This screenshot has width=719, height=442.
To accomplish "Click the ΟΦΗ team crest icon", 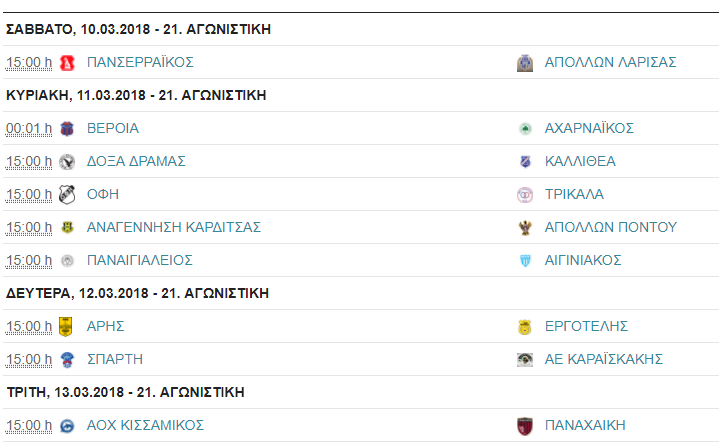I will pyautogui.click(x=67, y=194).
